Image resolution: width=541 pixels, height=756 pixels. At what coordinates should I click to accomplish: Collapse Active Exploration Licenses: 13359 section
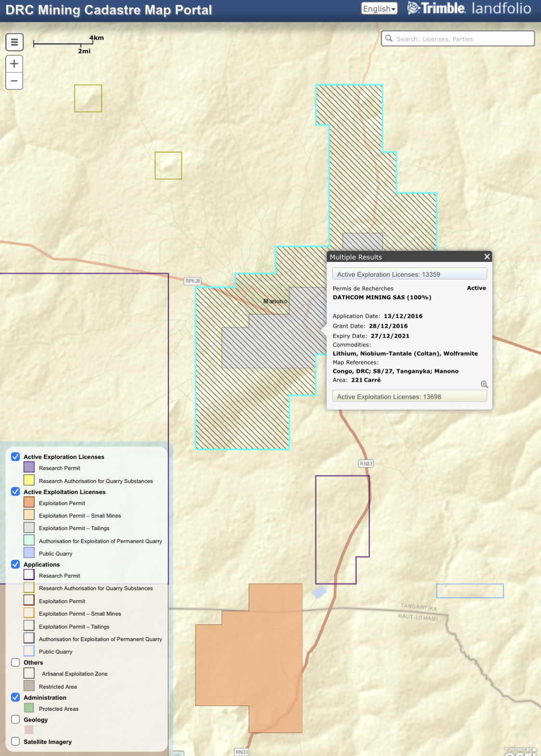pos(409,274)
